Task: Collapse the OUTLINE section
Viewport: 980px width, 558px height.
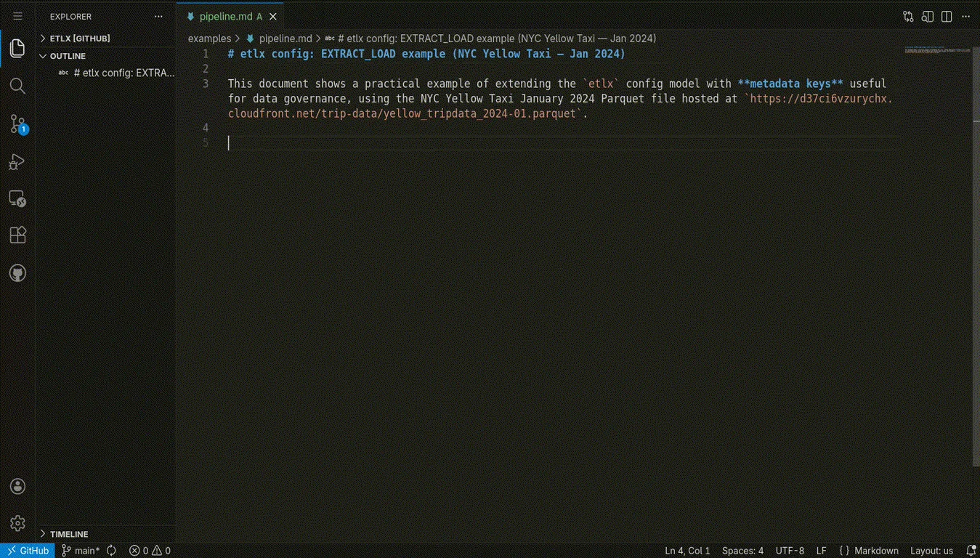Action: [67, 55]
